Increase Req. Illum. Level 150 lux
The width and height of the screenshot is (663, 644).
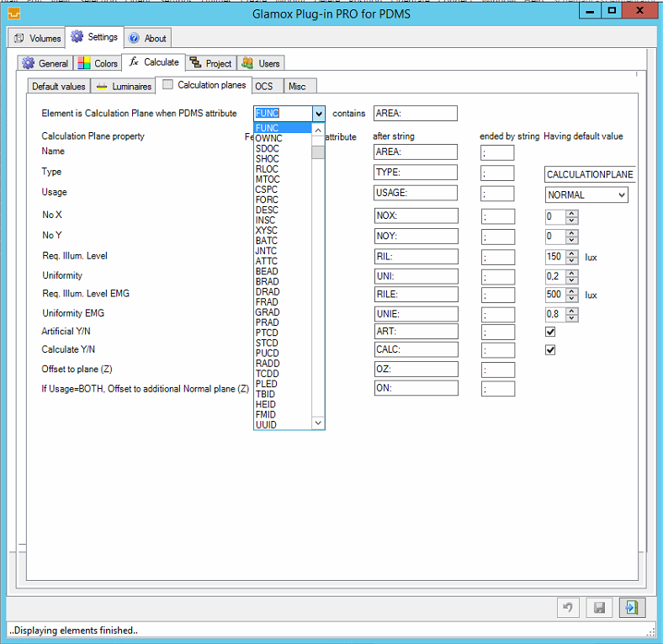click(x=571, y=253)
